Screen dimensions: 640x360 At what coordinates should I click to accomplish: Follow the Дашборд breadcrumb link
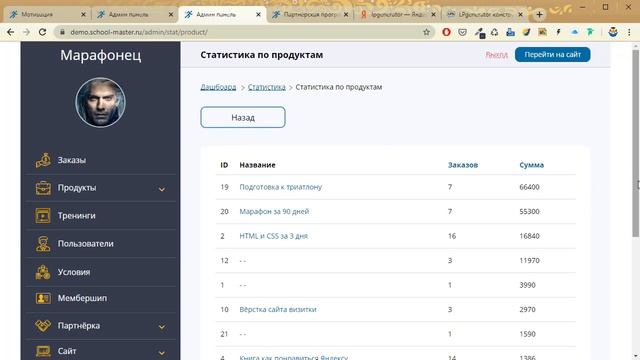(218, 87)
